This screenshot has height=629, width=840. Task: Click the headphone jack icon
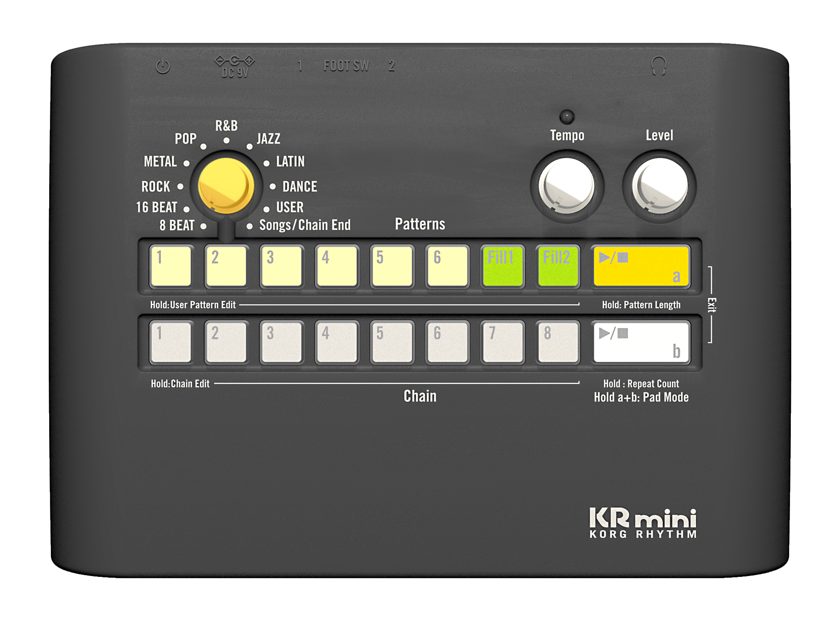[x=659, y=66]
